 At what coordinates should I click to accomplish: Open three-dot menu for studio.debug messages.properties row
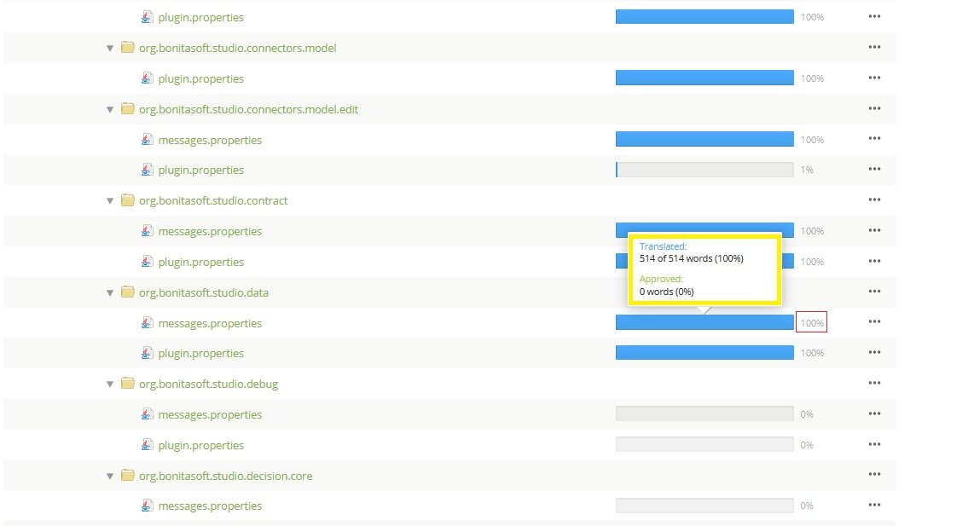pyautogui.click(x=874, y=413)
